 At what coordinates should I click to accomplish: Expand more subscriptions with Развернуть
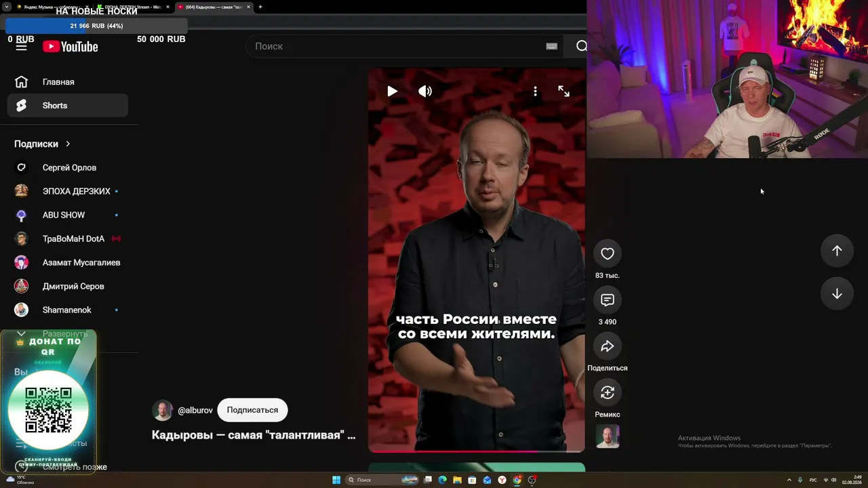point(65,333)
